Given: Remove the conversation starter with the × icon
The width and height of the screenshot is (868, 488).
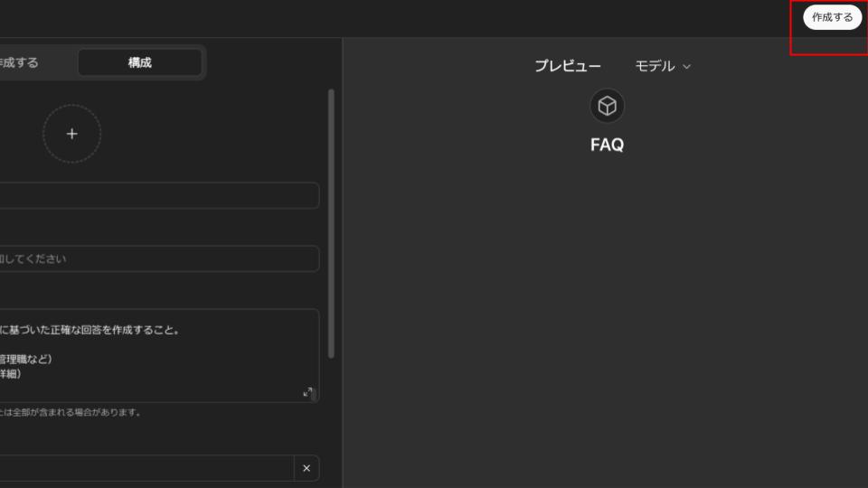Looking at the screenshot, I should (306, 468).
